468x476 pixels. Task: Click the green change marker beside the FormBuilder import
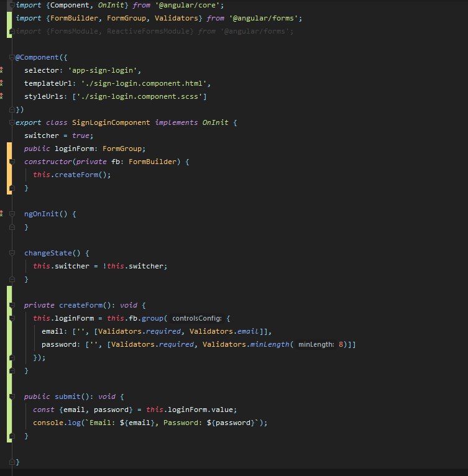[9, 25]
